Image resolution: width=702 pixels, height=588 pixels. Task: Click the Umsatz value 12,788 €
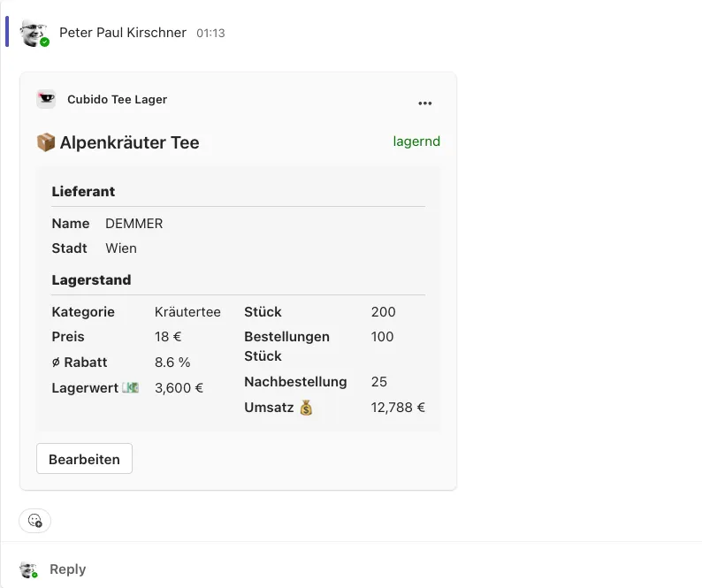pos(398,408)
